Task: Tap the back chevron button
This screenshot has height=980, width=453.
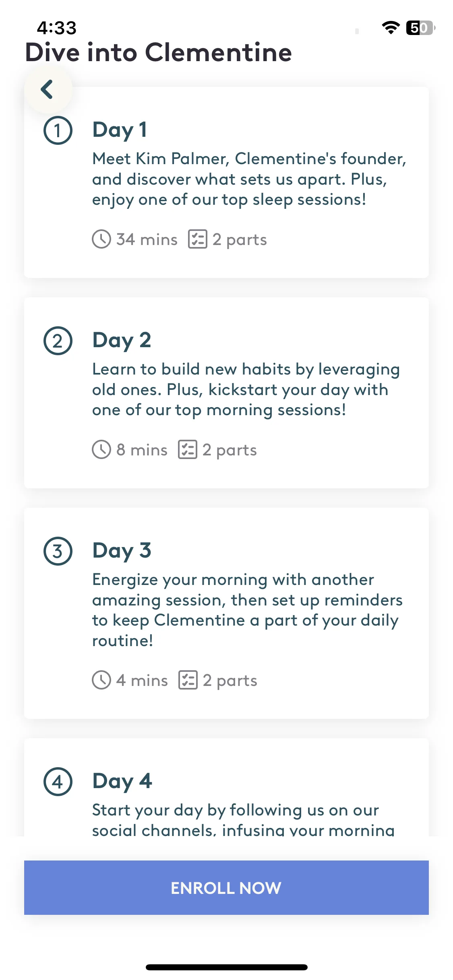Action: [48, 89]
